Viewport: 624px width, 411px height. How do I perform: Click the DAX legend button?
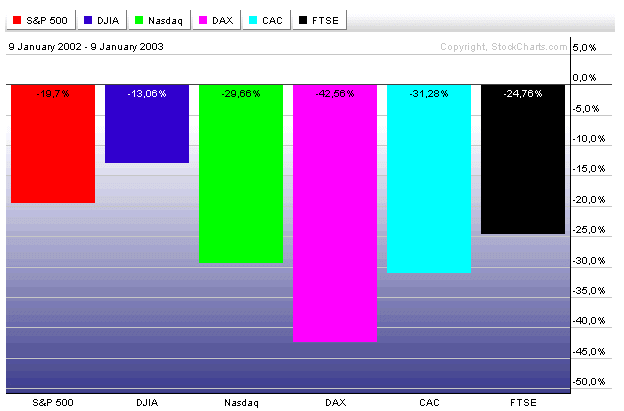point(217,20)
